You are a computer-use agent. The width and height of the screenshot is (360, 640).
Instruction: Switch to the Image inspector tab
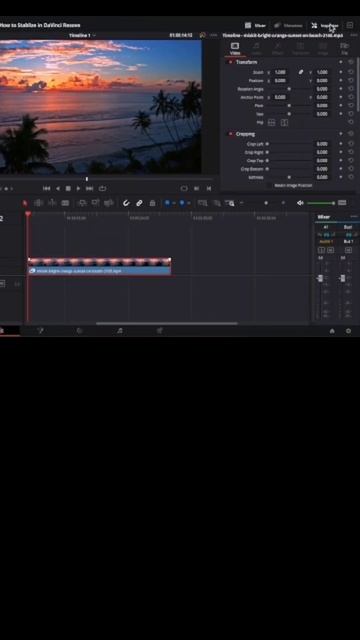[322, 48]
